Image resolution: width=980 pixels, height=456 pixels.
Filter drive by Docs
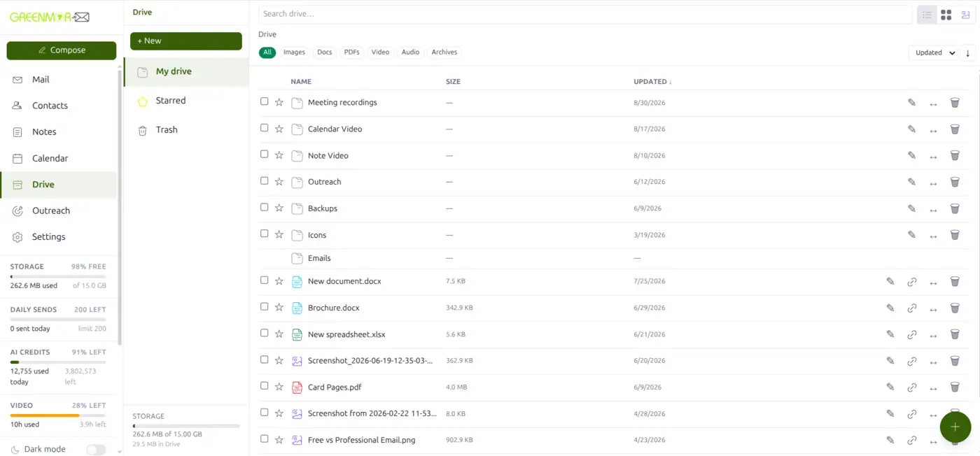[x=324, y=52]
